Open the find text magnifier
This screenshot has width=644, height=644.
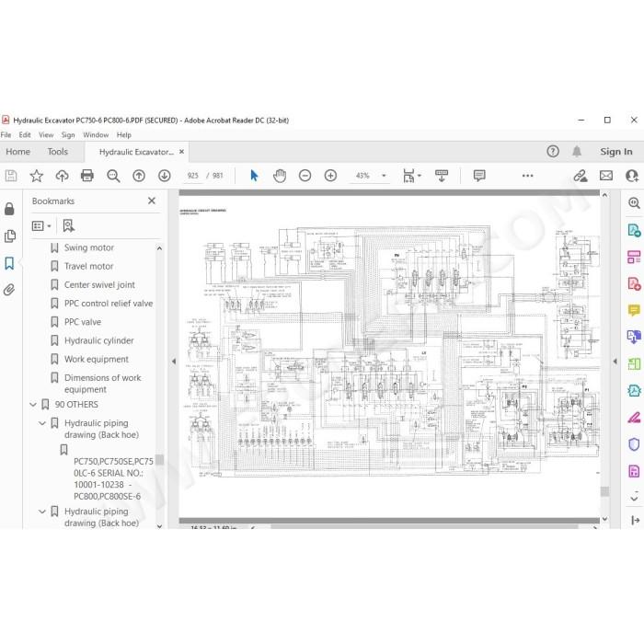[x=113, y=176]
